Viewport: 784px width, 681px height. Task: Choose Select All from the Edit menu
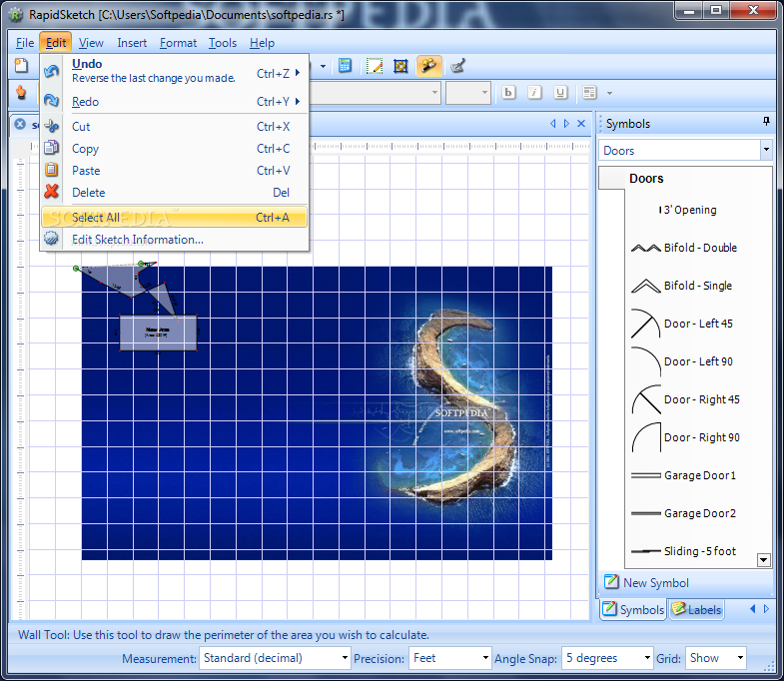174,217
